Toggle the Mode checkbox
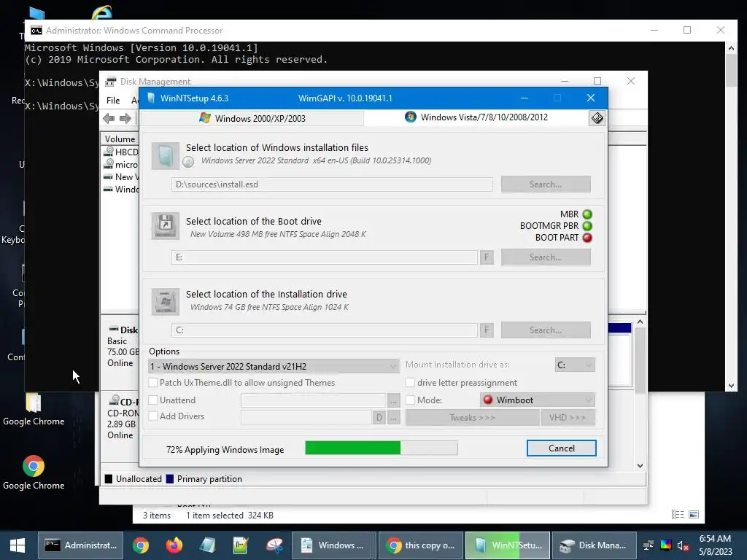 tap(410, 400)
